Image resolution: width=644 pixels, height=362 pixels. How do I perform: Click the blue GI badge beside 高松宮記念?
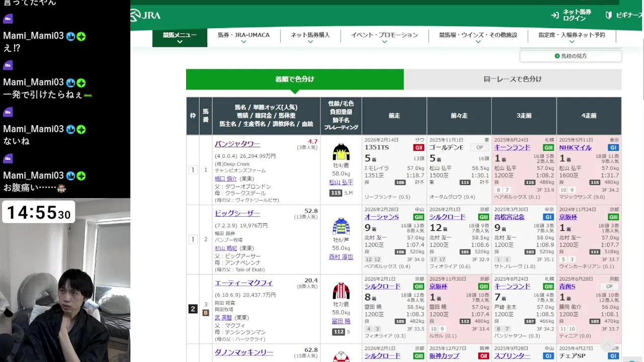[x=548, y=217]
